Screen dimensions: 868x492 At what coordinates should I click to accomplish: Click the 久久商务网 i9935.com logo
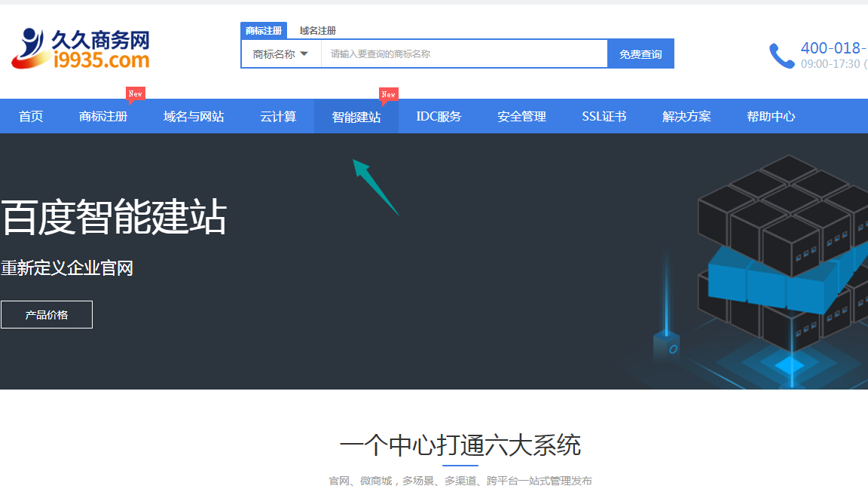81,49
